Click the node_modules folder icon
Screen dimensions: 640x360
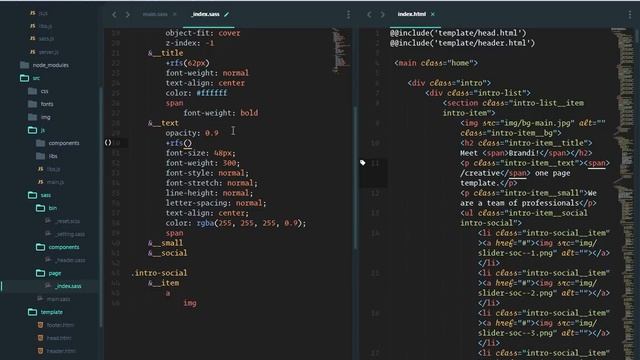pos(24,65)
